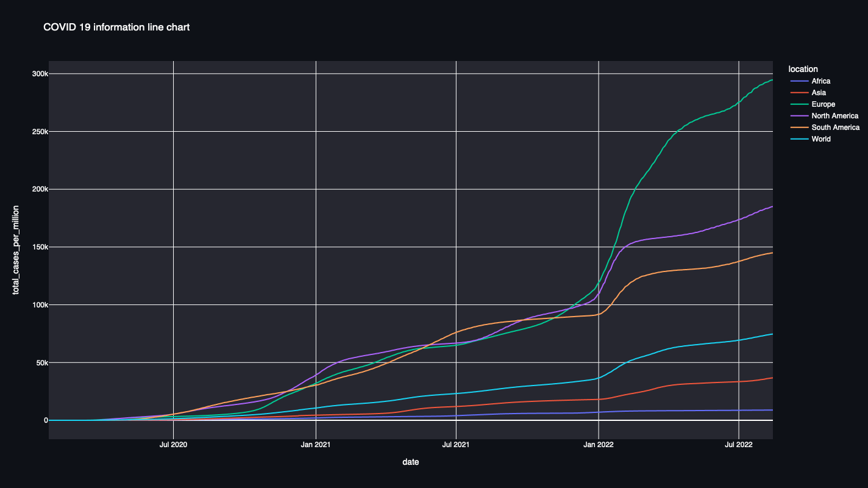Image resolution: width=868 pixels, height=488 pixels.
Task: Click the 'total_cases_per_million' y-axis title
Action: click(x=16, y=249)
